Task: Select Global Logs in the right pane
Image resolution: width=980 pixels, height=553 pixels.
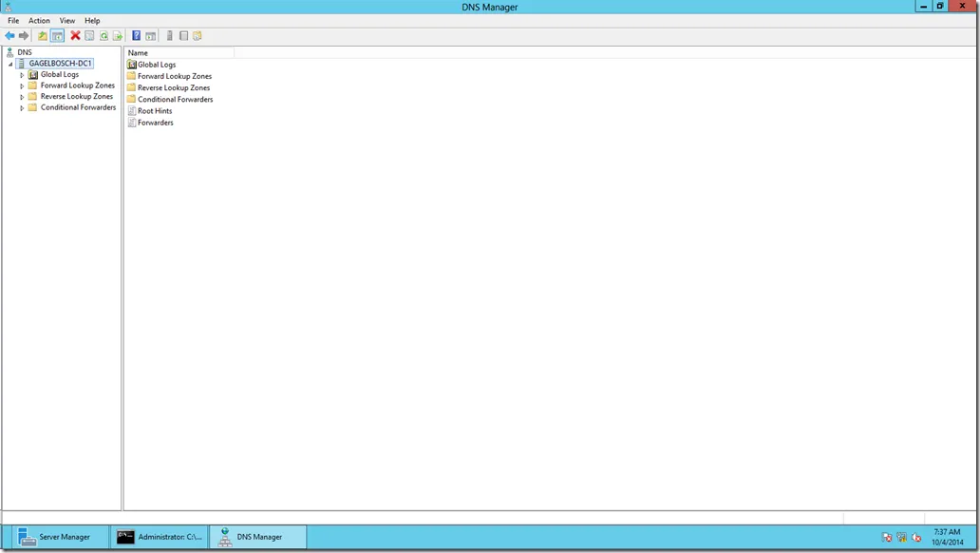Action: coord(157,65)
